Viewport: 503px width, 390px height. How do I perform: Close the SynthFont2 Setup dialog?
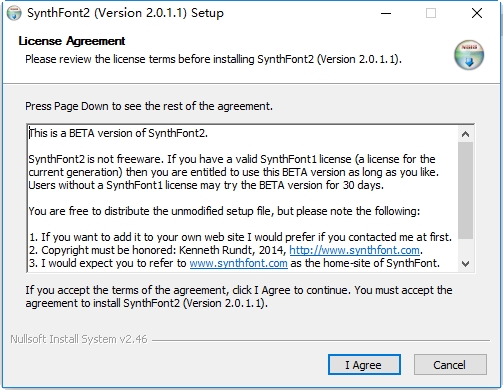(477, 13)
